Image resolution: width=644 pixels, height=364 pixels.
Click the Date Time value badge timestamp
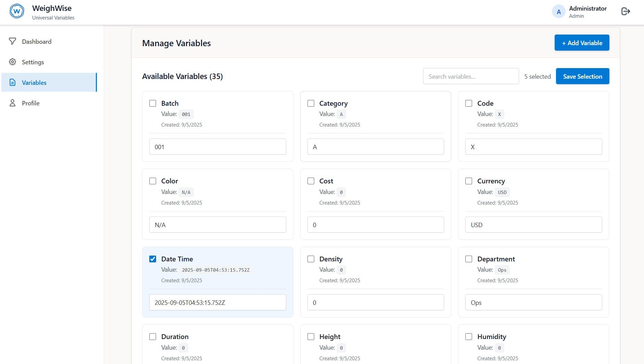[x=216, y=270]
